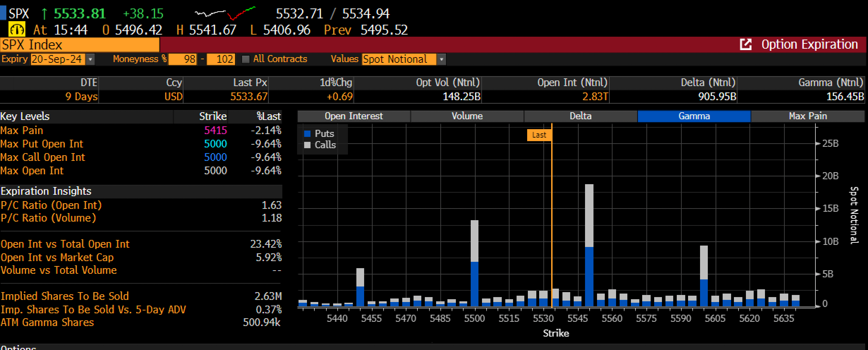
Task: Click the orange Last marker on chart
Action: (x=539, y=135)
